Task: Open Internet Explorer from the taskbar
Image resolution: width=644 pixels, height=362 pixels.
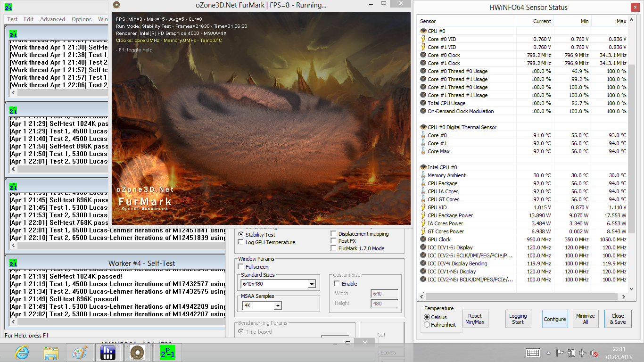Action: 22,353
